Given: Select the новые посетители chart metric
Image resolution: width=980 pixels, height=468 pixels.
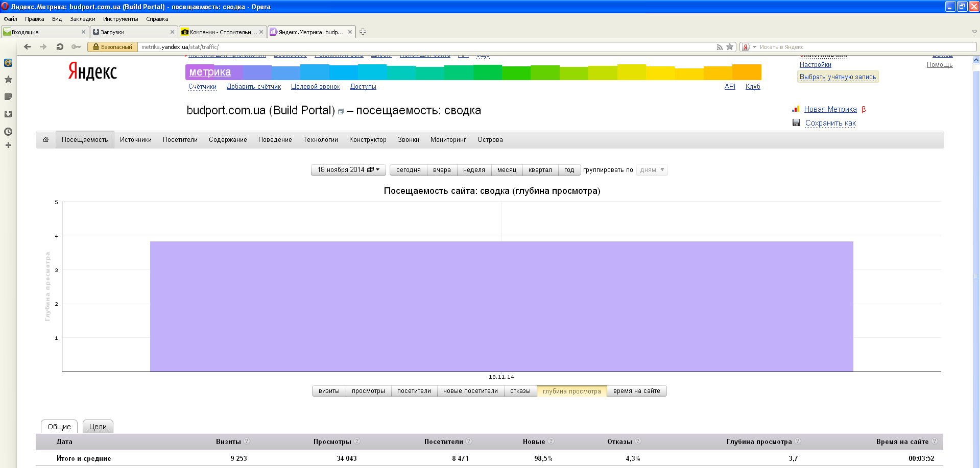Looking at the screenshot, I should pyautogui.click(x=470, y=391).
